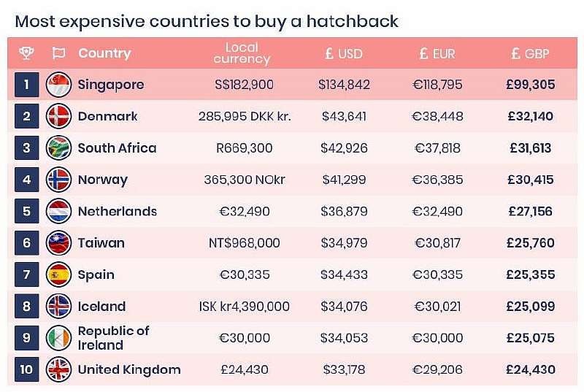Click the Republic of Ireland flag icon
This screenshot has width=584, height=392.
pyautogui.click(x=58, y=338)
